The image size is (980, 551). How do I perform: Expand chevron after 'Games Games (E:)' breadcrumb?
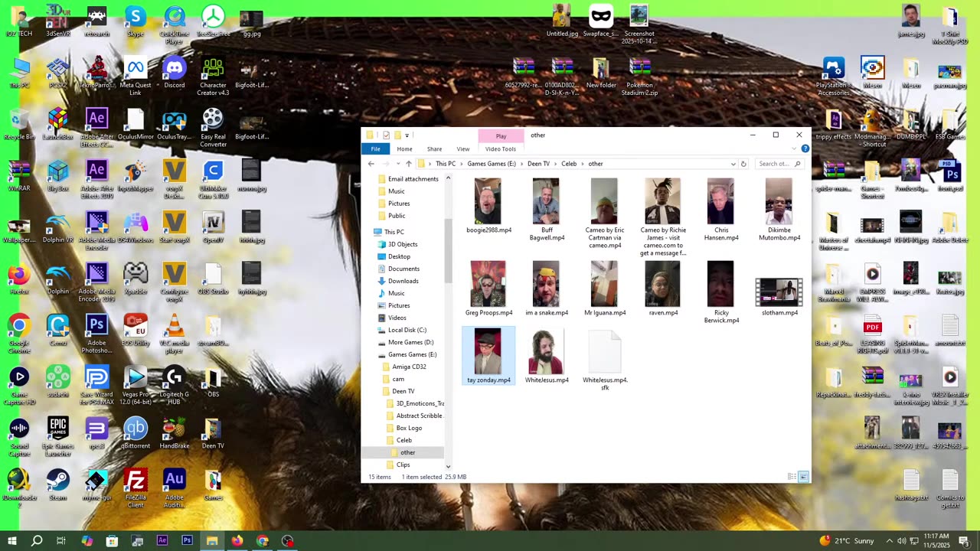click(521, 164)
